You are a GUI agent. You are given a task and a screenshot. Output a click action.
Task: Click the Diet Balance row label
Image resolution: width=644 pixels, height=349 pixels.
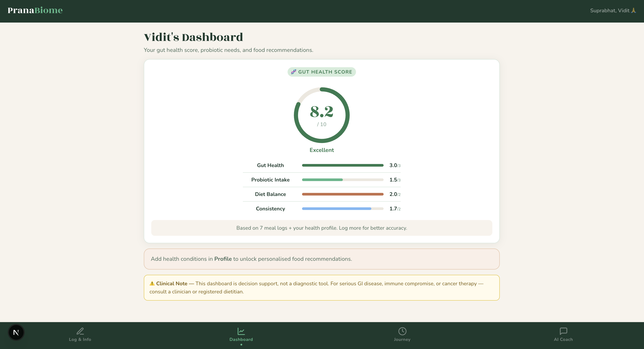click(270, 194)
